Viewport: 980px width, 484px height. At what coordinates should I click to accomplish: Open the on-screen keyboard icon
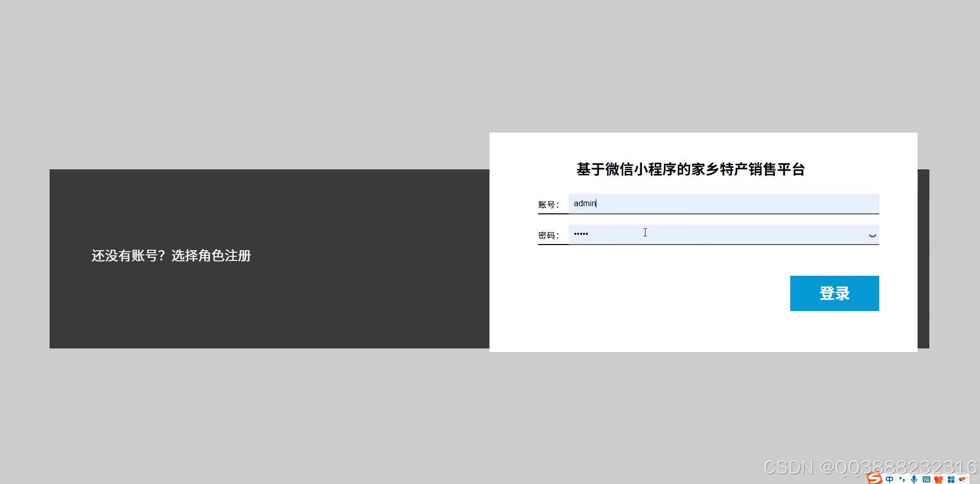(926, 479)
